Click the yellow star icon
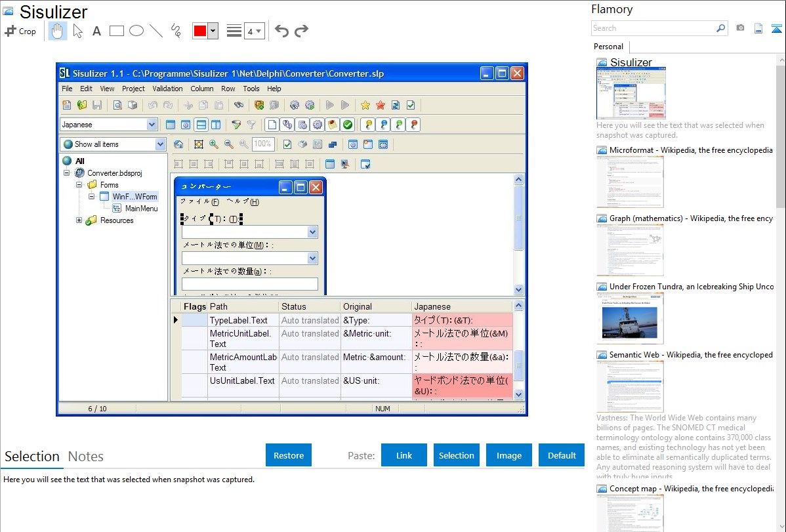Screen dimensions: 786x532 [365, 105]
